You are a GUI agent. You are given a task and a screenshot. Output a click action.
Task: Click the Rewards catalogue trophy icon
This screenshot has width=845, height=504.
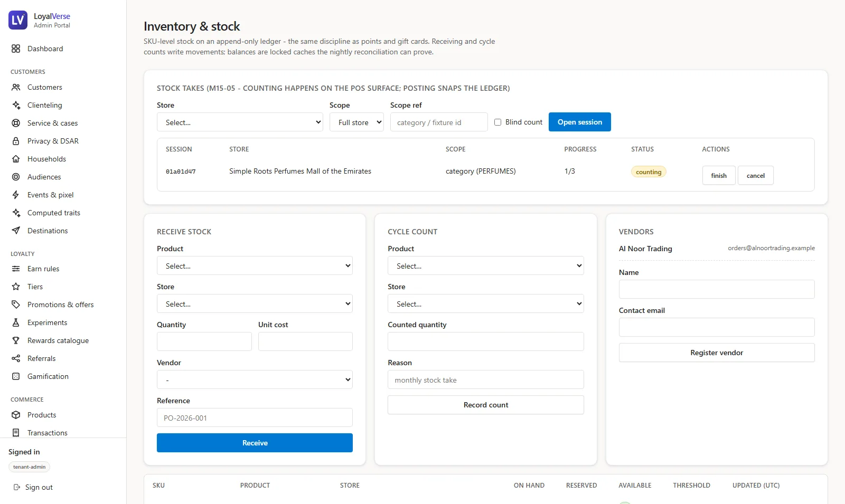click(16, 340)
